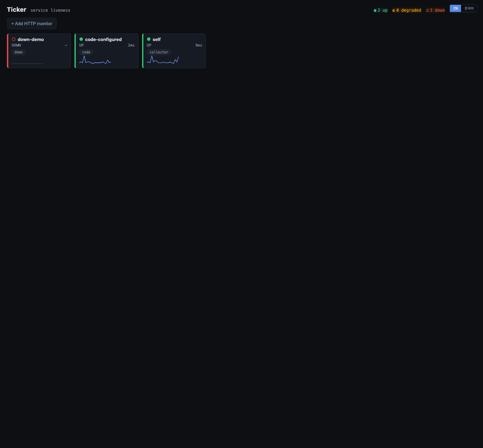Click the UP label on code-configured card
Viewport: 483px width, 448px height.
click(81, 45)
